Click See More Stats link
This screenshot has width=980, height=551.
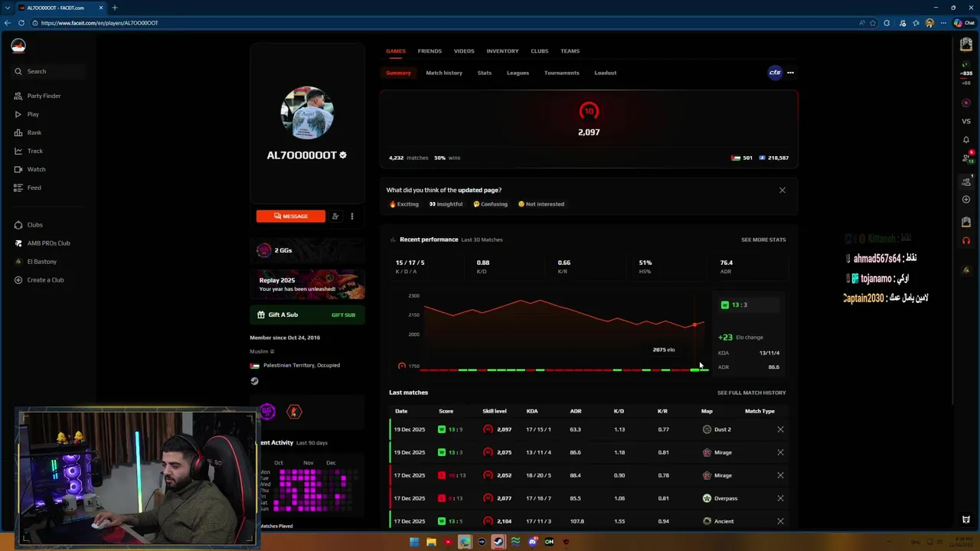763,240
